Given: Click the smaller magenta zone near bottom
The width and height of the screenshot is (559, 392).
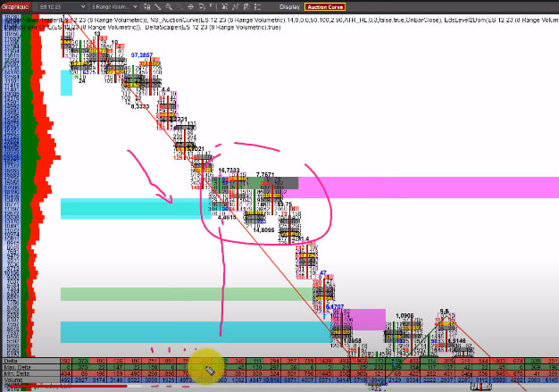Looking at the screenshot, I should point(364,319).
